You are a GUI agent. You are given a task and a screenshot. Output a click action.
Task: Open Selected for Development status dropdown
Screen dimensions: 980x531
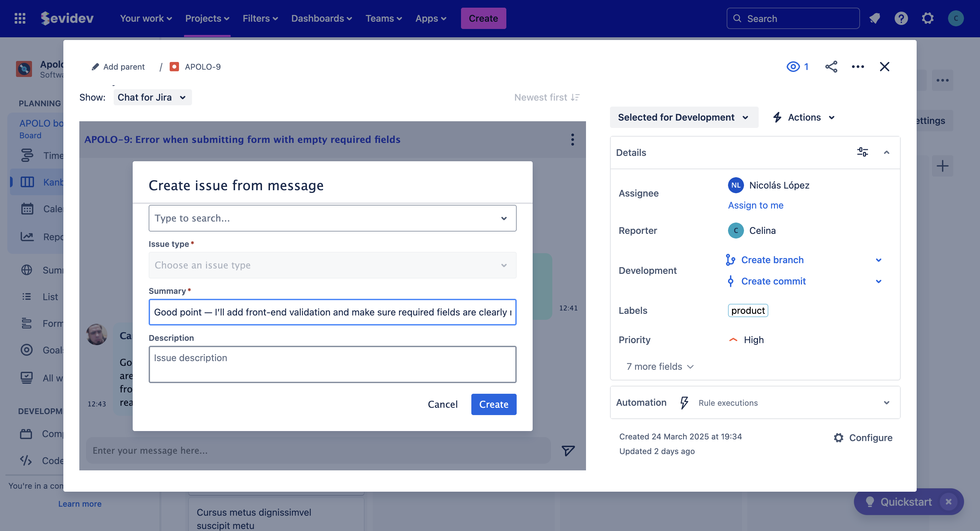(684, 117)
